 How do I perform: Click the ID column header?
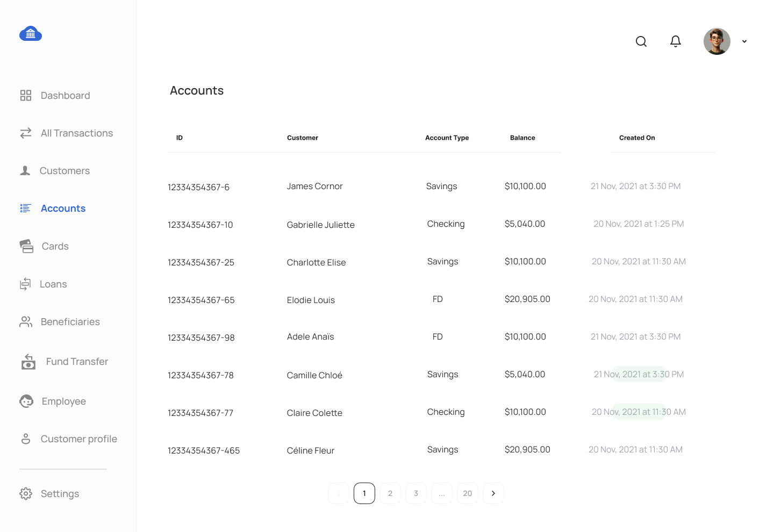[x=180, y=138]
